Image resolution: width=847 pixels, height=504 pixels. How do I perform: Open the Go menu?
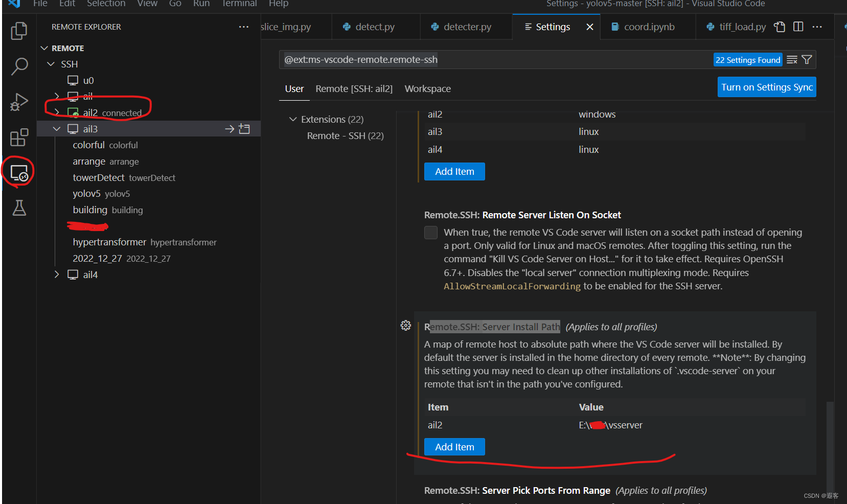[x=175, y=4]
